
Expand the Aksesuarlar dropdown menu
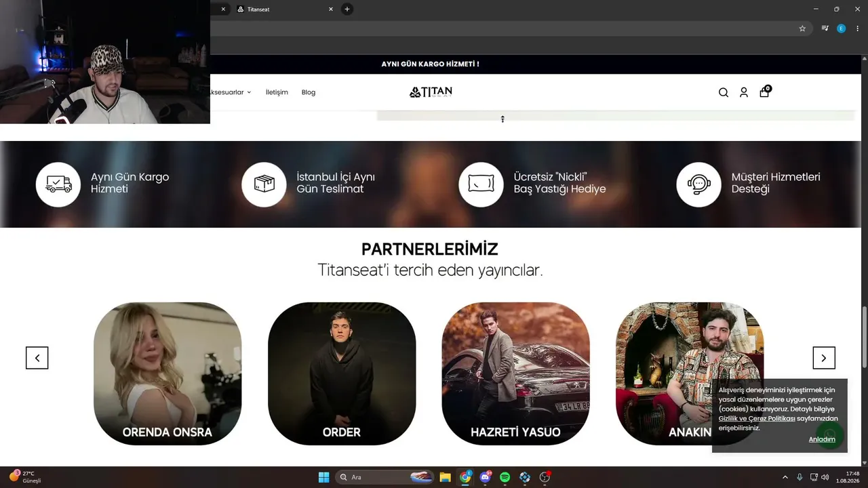coord(231,92)
